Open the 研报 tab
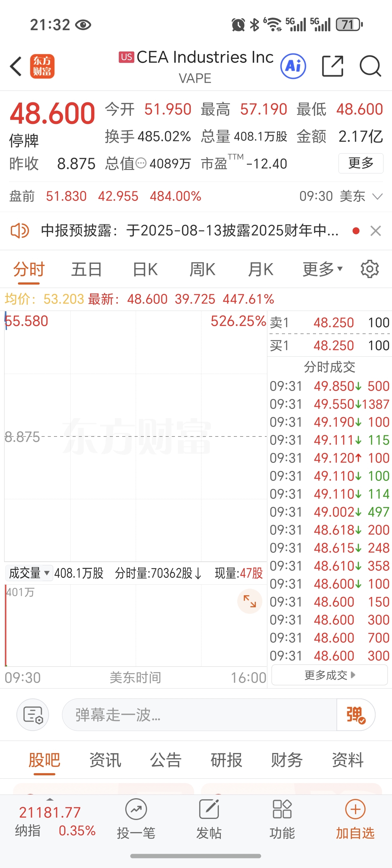Image resolution: width=392 pixels, height=868 pixels. point(226,760)
